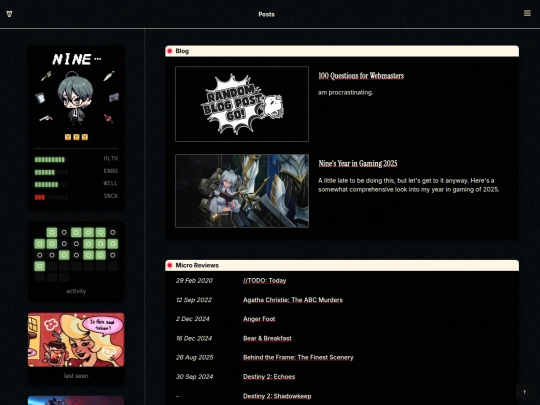Click the site logo in top-left corner
Screen dimensions: 540x405
pyautogui.click(x=9, y=14)
